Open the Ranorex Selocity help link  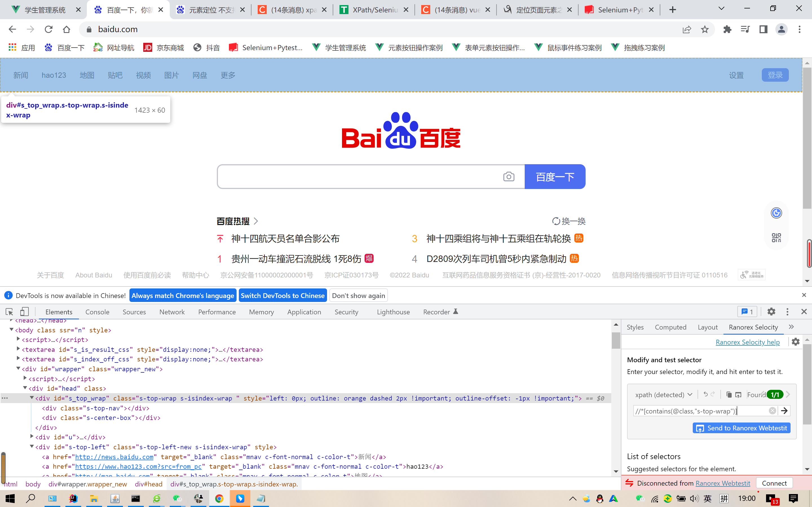[748, 342]
